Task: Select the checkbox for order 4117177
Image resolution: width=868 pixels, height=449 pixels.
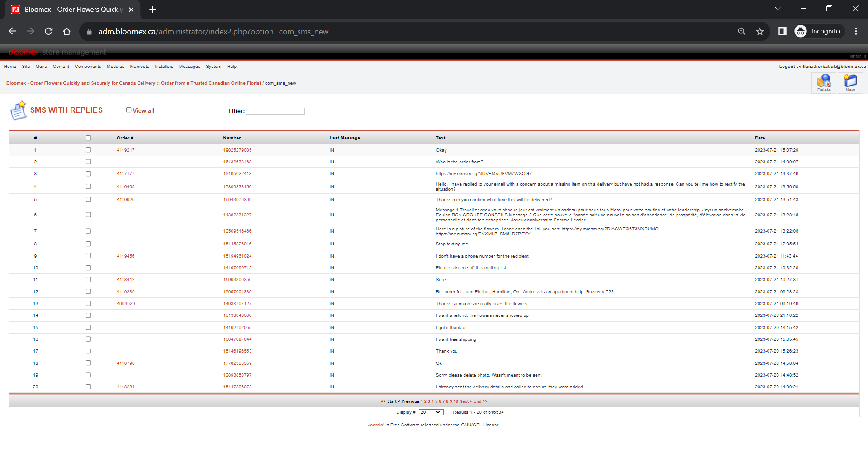Action: tap(89, 174)
